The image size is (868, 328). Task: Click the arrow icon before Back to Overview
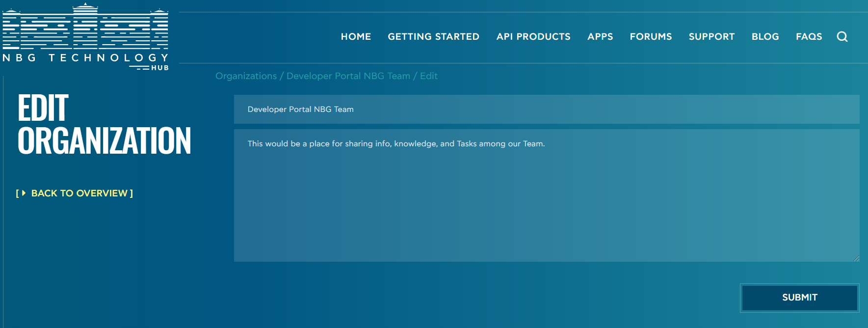pos(23,193)
